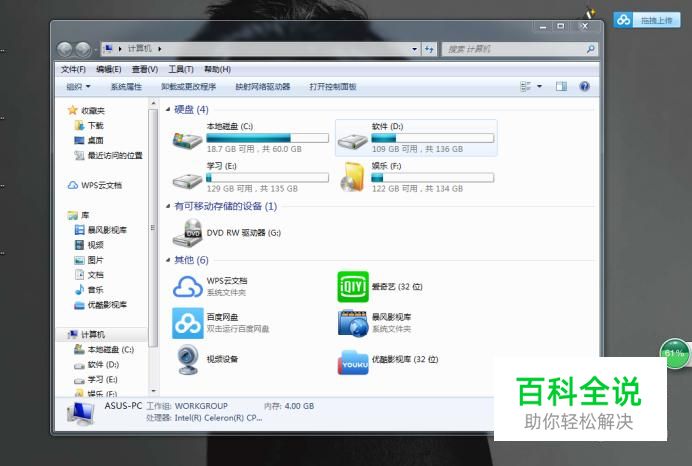Screen dimensions: 692x466
Task: Click the blue help question mark icon
Action: pos(584,86)
